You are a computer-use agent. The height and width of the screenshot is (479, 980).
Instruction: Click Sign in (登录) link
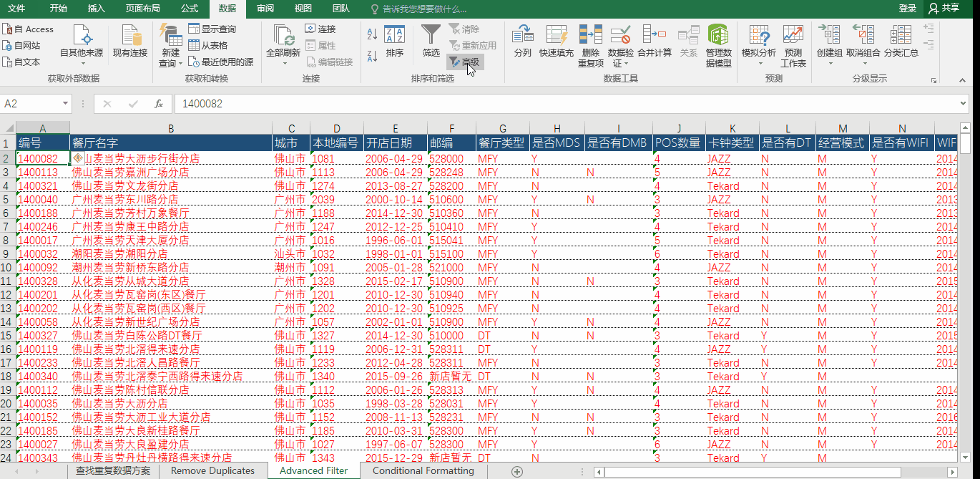point(907,8)
